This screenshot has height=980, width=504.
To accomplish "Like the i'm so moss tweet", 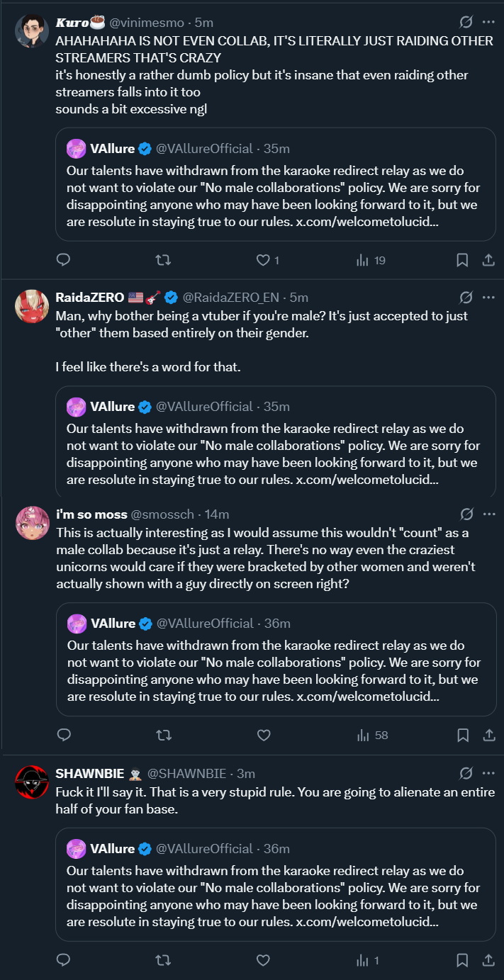I will [264, 735].
